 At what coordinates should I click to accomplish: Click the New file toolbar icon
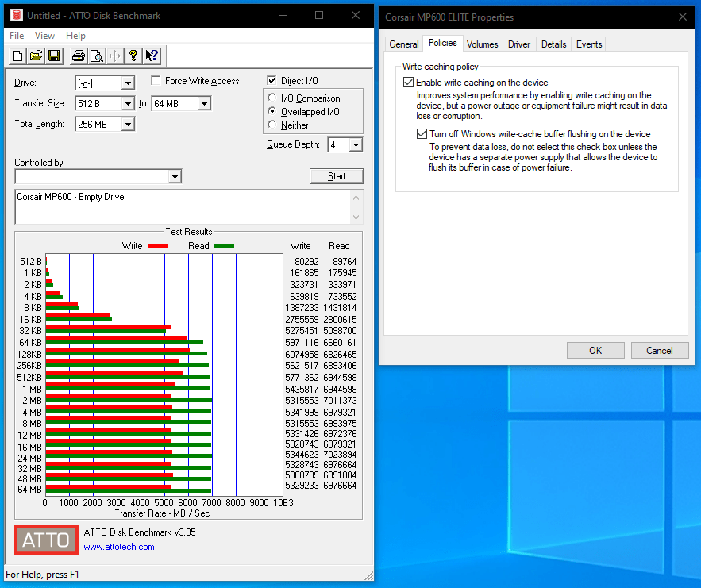point(18,56)
